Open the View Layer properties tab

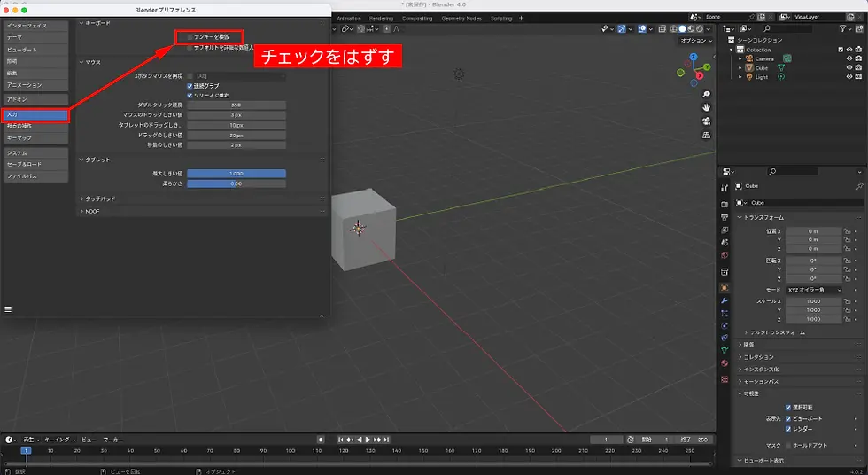(725, 230)
